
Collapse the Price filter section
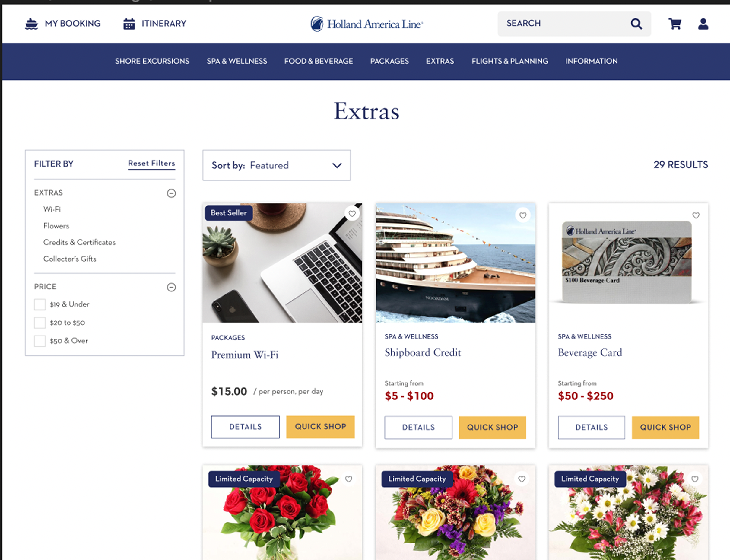pyautogui.click(x=171, y=287)
